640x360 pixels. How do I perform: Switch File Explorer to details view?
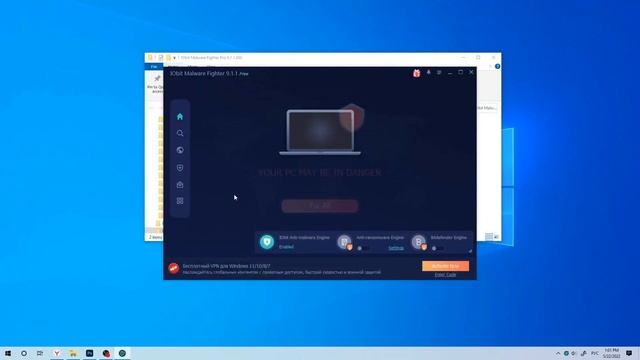pos(489,236)
